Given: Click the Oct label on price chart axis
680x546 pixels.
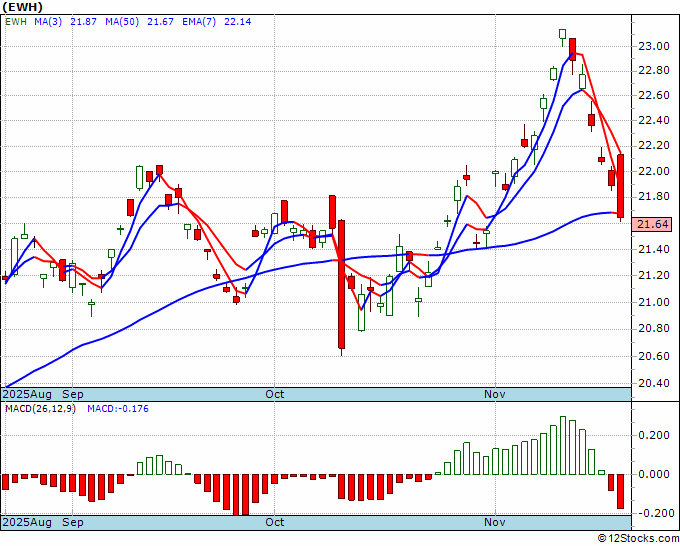Looking at the screenshot, I should (x=275, y=395).
